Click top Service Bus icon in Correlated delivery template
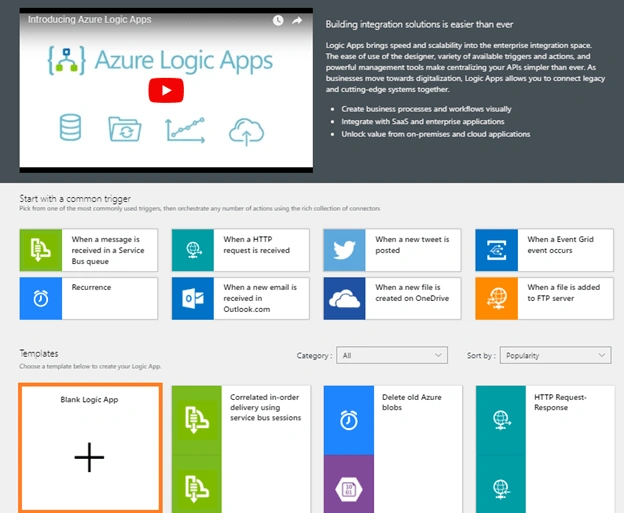Viewport: 624px width, 513px height. pyautogui.click(x=197, y=420)
